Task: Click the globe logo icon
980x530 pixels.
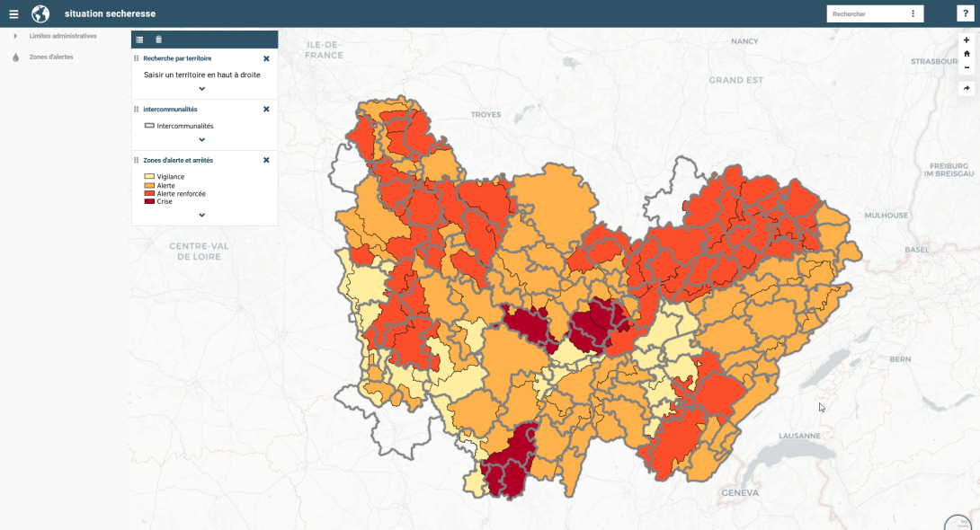Action: click(40, 14)
